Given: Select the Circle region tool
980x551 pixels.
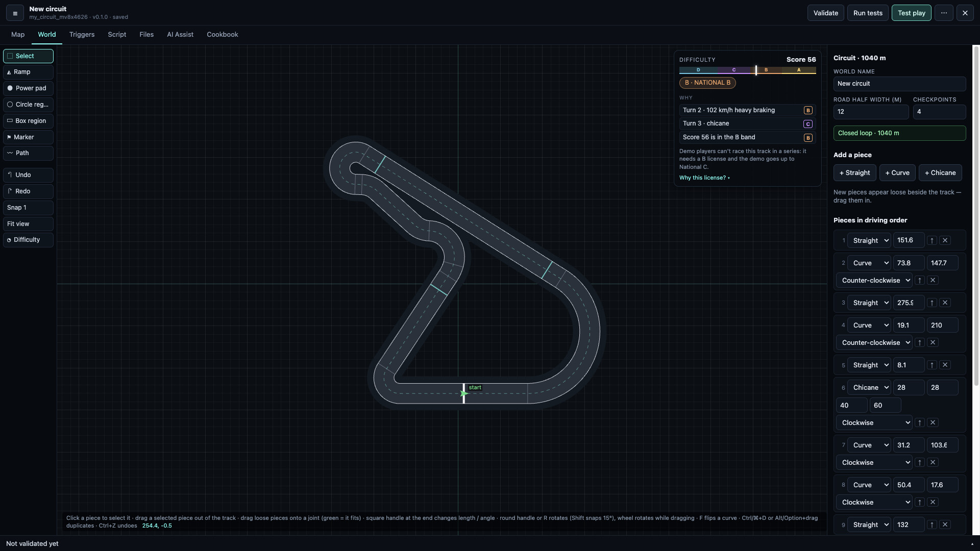Looking at the screenshot, I should (x=28, y=105).
